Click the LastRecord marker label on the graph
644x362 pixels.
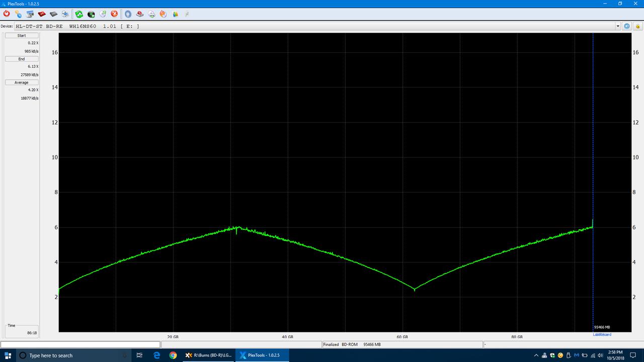tap(602, 334)
